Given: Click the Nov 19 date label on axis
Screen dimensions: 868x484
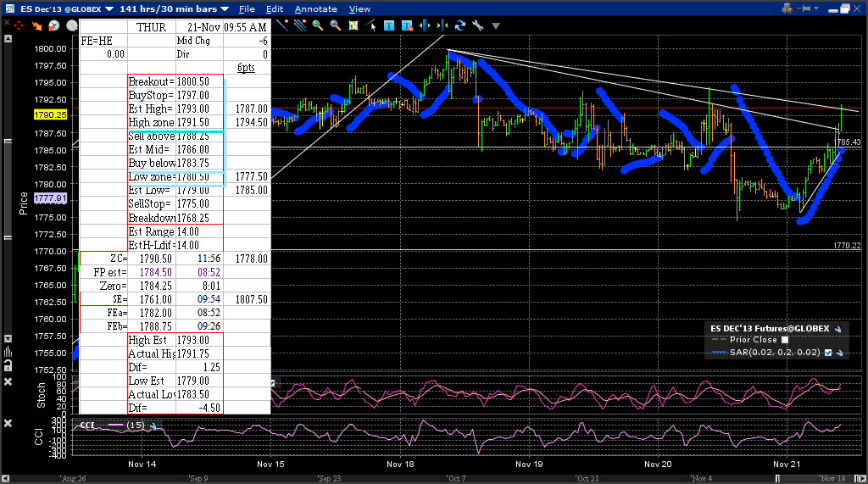Looking at the screenshot, I should coord(529,464).
